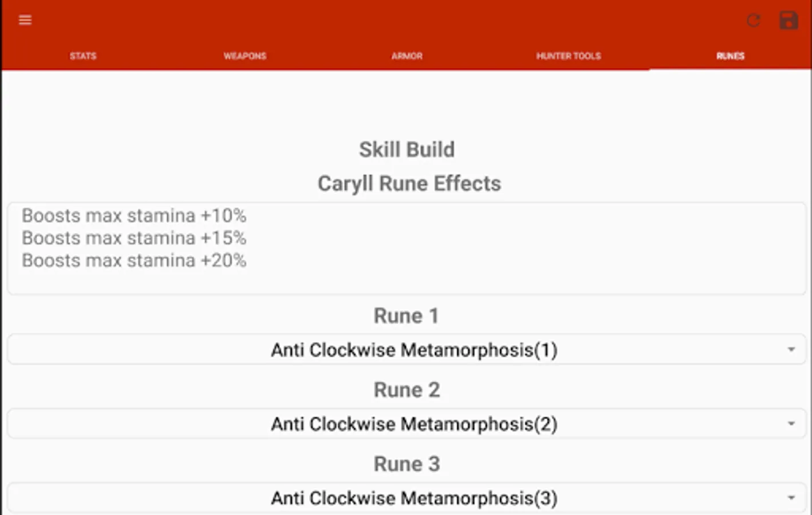Screen dimensions: 812x515
Task: Click the refresh/reset icon
Action: tap(754, 21)
